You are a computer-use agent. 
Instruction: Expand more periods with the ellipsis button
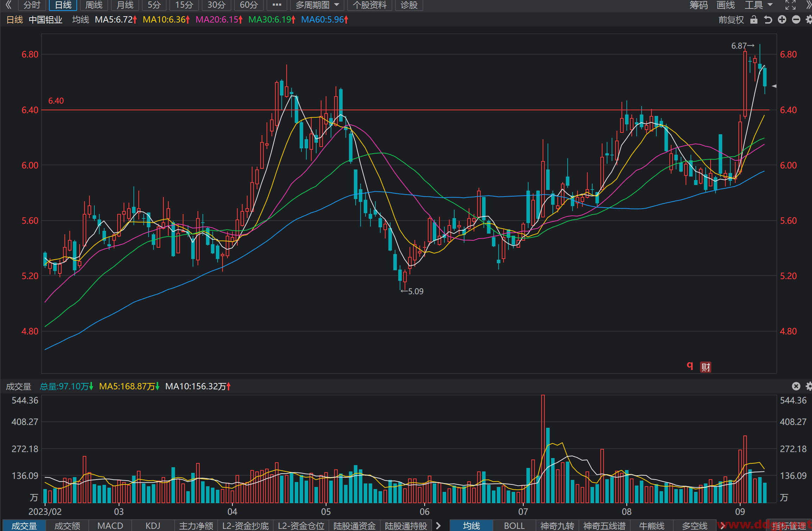tap(277, 5)
